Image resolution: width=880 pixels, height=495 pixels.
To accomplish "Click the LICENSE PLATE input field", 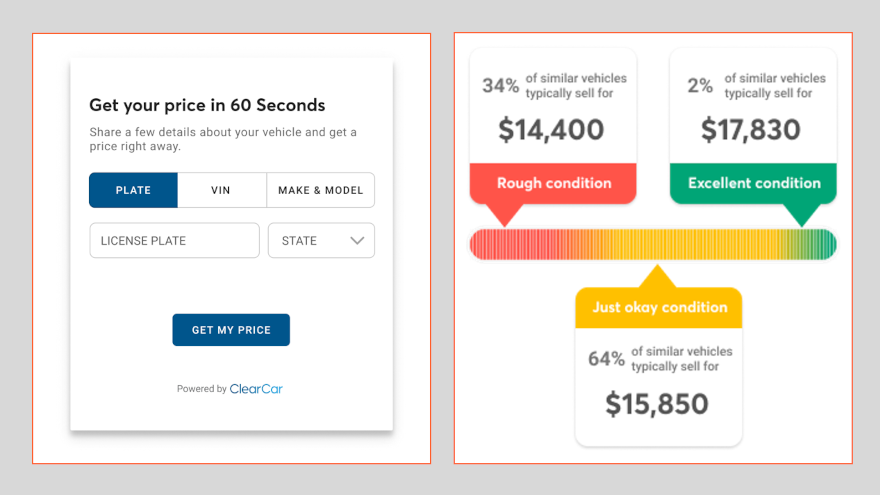I will click(174, 241).
